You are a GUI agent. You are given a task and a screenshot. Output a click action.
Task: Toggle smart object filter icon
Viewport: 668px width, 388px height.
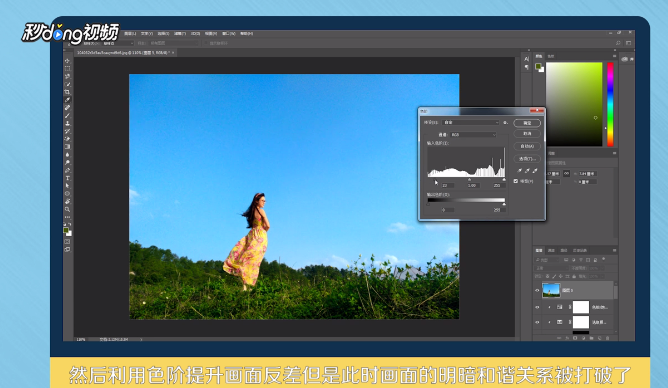click(595, 260)
